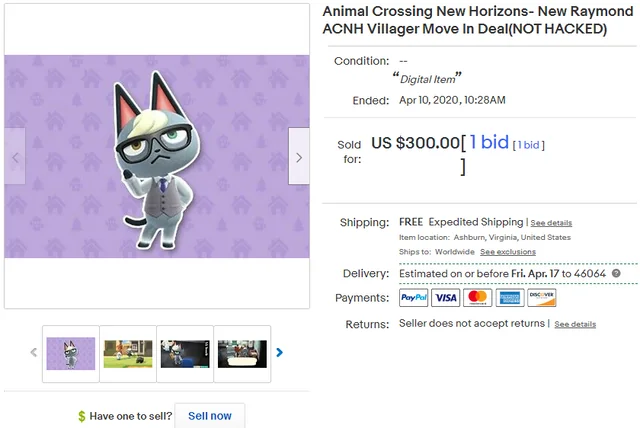The height and width of the screenshot is (428, 640).
Task: Click the previous image arrow on main photo
Action: coord(15,157)
